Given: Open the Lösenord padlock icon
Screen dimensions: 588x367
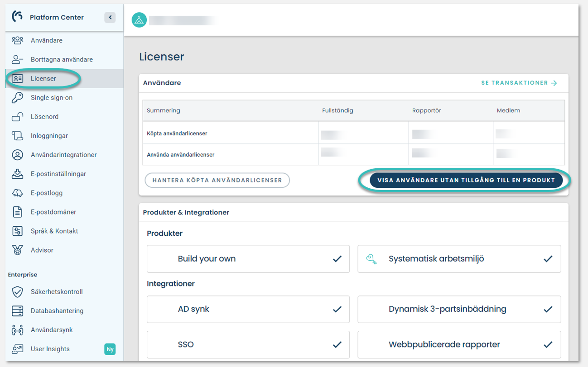Looking at the screenshot, I should pyautogui.click(x=17, y=117).
